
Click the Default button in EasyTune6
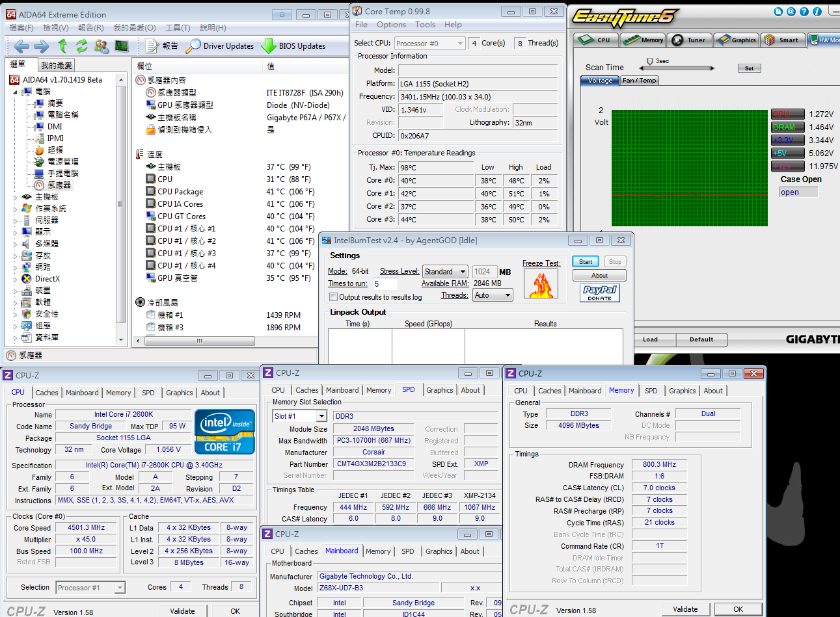pos(701,339)
